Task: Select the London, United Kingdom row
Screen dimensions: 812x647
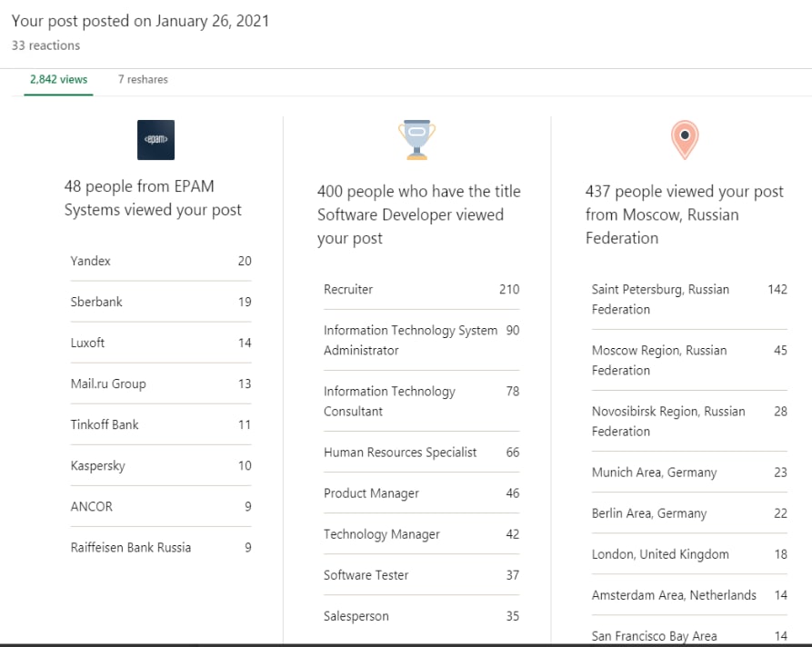Action: (x=689, y=553)
